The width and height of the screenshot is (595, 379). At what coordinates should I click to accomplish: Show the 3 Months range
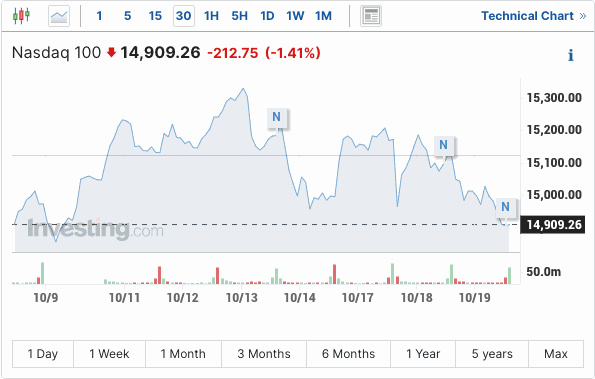264,354
